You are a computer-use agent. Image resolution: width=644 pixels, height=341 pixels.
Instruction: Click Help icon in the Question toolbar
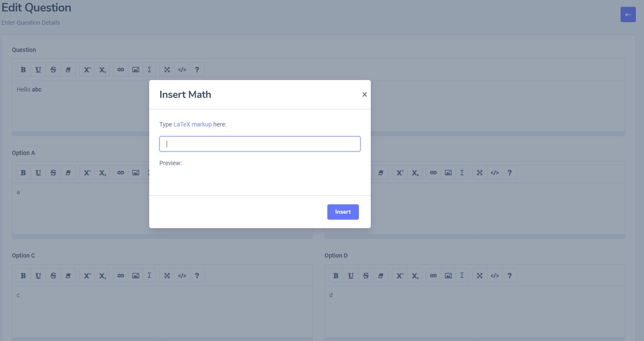[197, 69]
